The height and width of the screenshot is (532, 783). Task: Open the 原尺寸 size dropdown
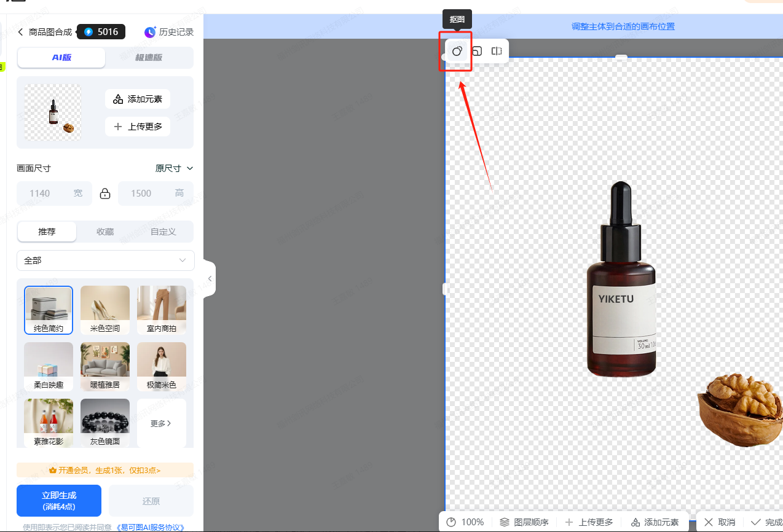click(x=175, y=168)
